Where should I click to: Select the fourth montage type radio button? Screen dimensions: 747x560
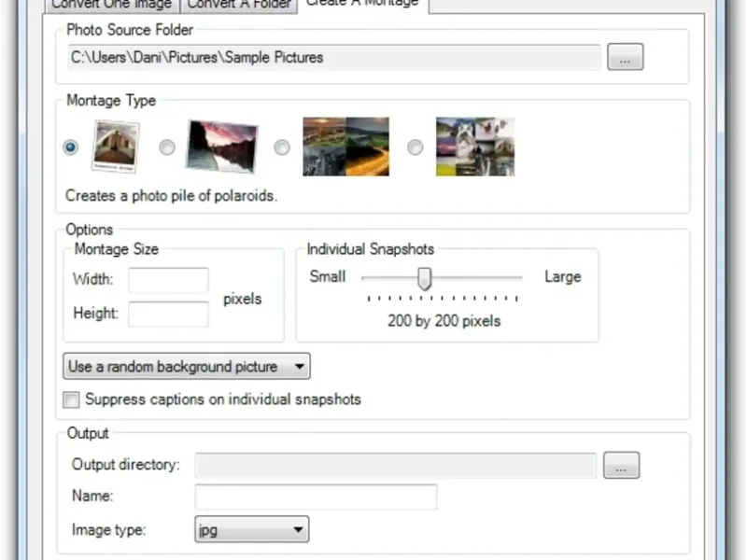[x=416, y=147]
